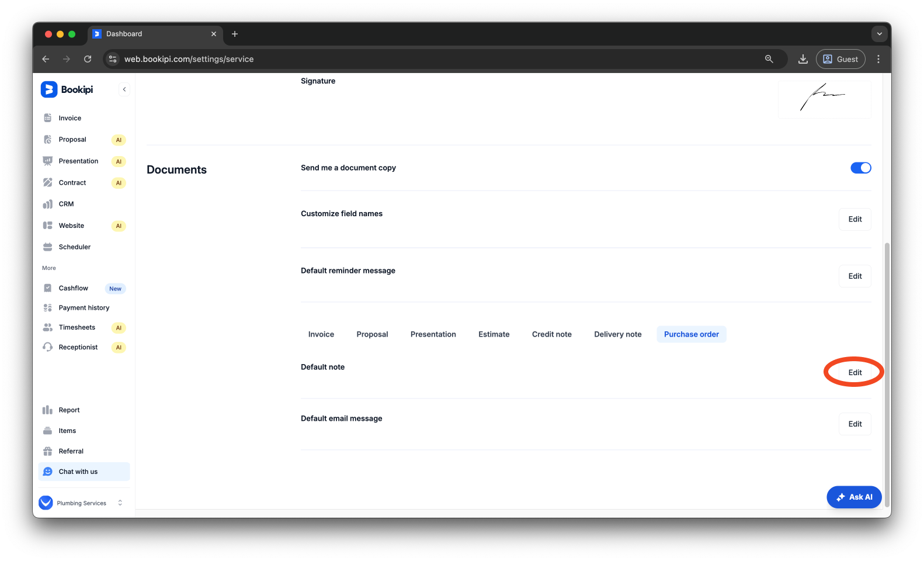Edit the Default email message
Image resolution: width=924 pixels, height=561 pixels.
855,424
